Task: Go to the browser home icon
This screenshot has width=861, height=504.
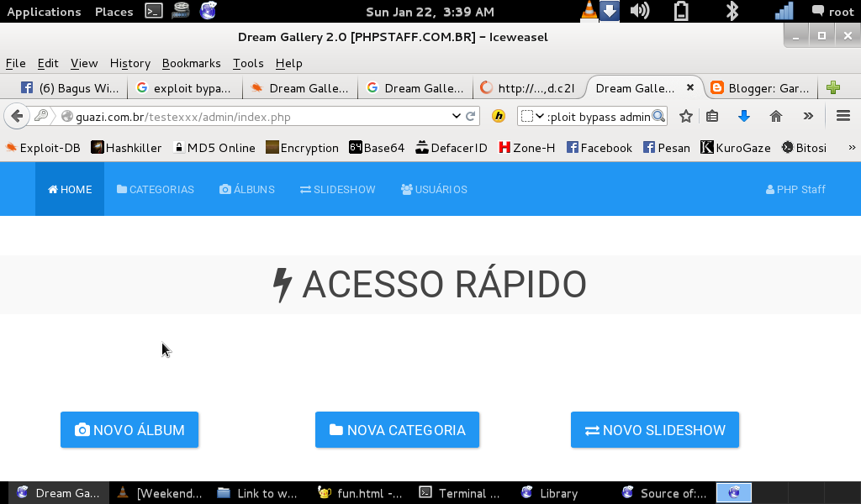Action: [776, 116]
